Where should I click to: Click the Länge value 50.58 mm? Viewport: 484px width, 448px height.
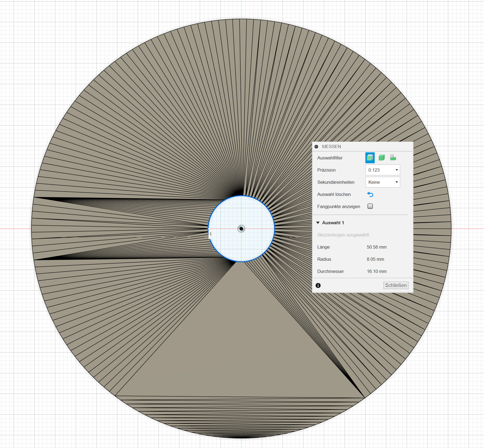click(376, 247)
